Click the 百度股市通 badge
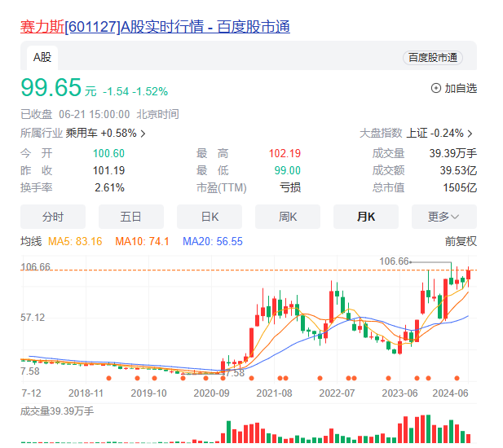503x448 pixels. (x=432, y=58)
